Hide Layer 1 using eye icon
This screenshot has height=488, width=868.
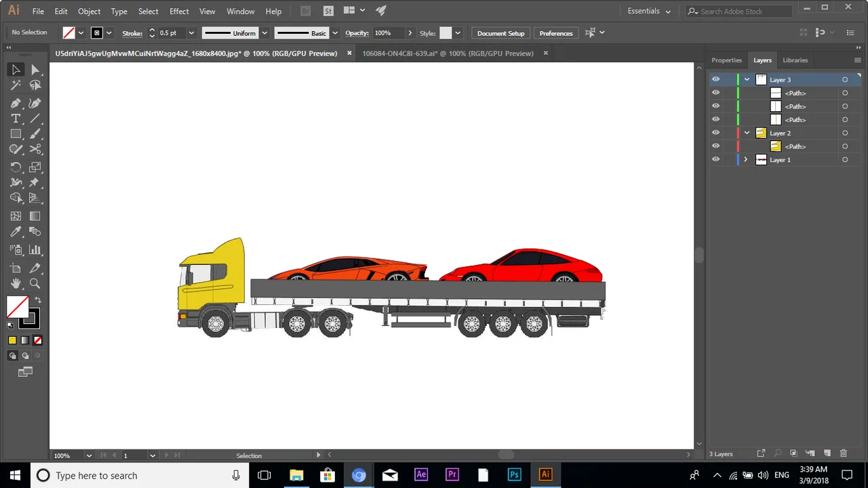point(715,160)
